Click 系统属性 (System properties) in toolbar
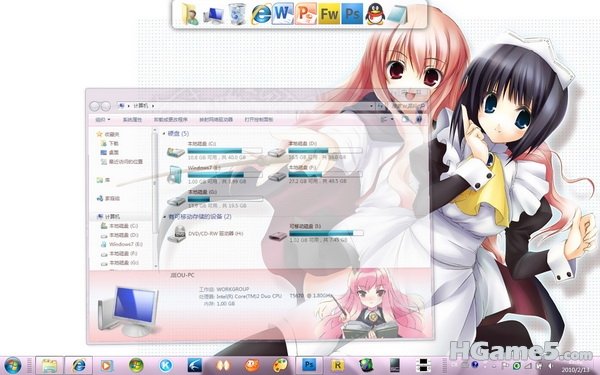This screenshot has width=600, height=375. point(132,120)
